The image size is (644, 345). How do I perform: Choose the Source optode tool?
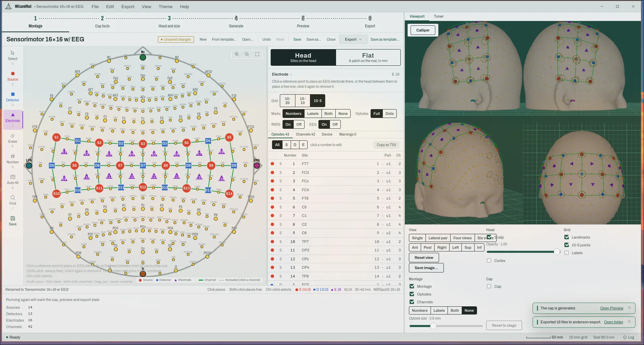point(13,76)
